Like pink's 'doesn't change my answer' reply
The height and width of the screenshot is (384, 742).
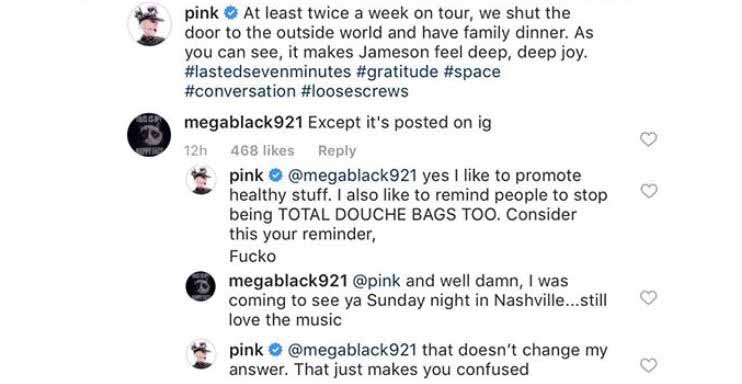[x=648, y=365]
